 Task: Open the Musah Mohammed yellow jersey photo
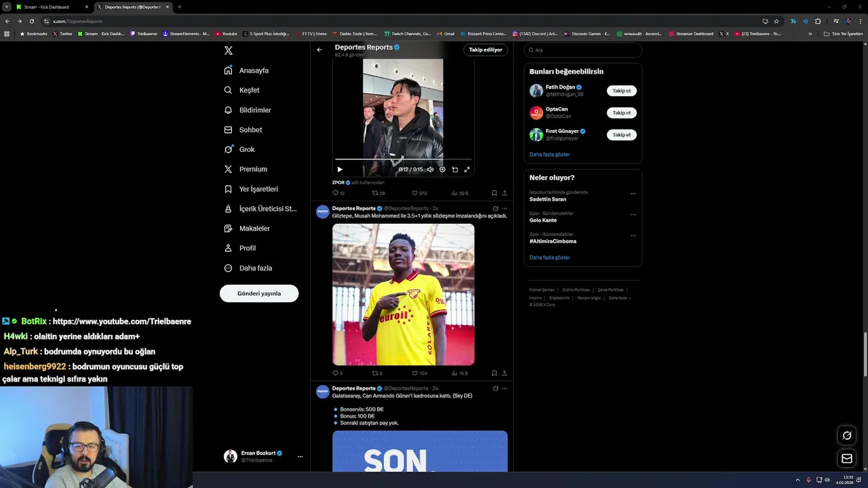pyautogui.click(x=403, y=295)
